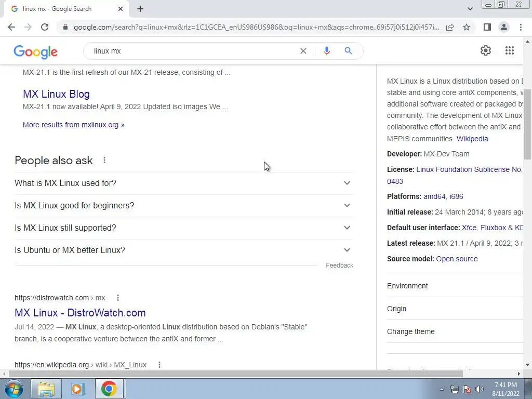532x399 pixels.
Task: Click Feedback under People also ask
Action: click(x=339, y=265)
